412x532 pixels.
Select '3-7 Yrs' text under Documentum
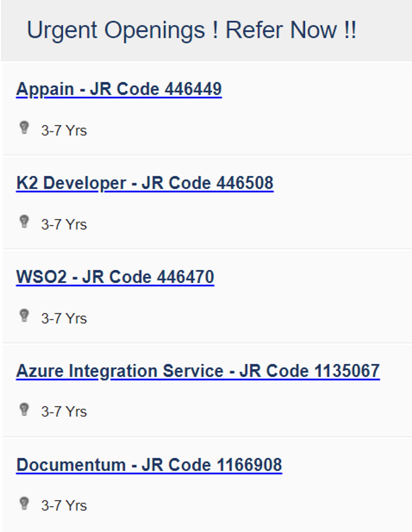64,506
